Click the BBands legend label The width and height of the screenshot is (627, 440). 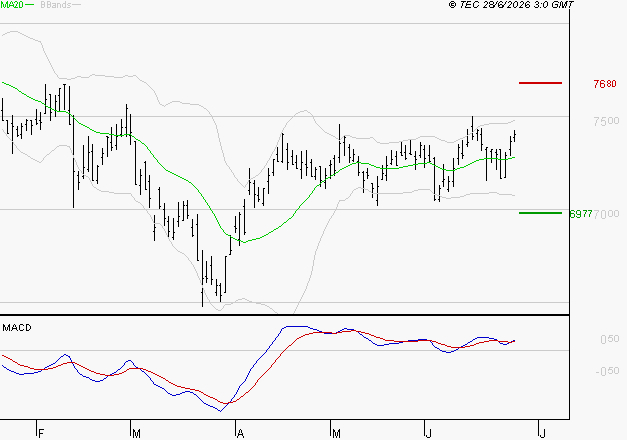tap(56, 5)
